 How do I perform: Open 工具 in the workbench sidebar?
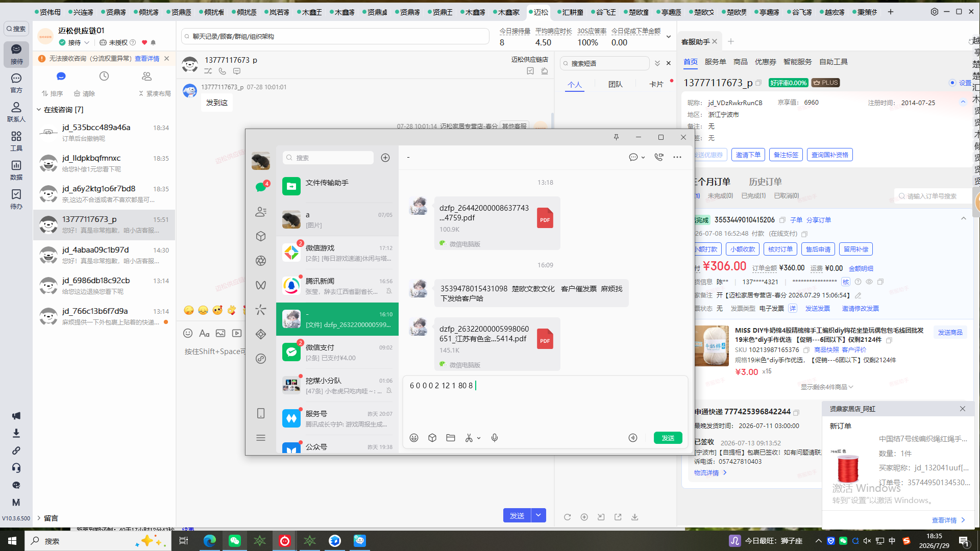[x=16, y=141]
